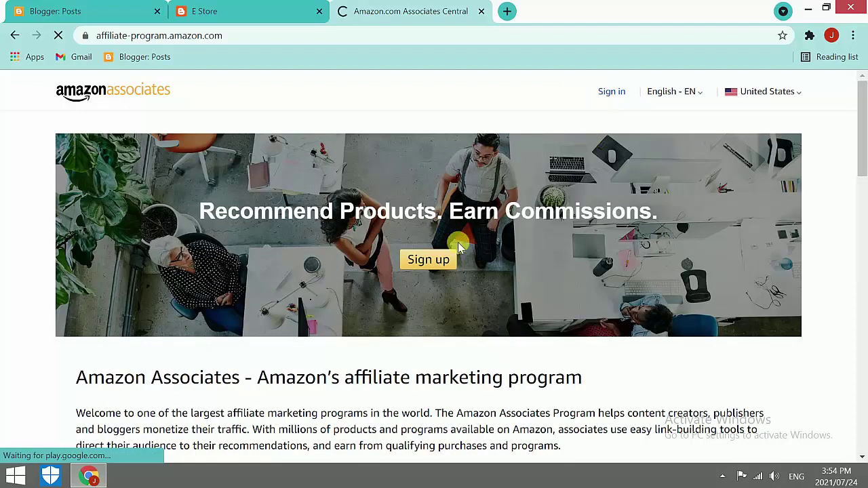Expand the United States country dropdown
868x488 pixels.
(x=763, y=91)
